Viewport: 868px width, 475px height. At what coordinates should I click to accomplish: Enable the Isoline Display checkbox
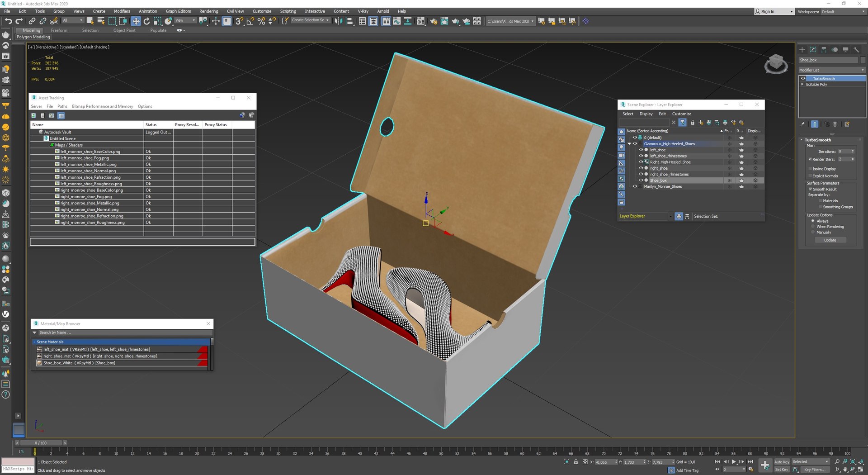tap(810, 169)
